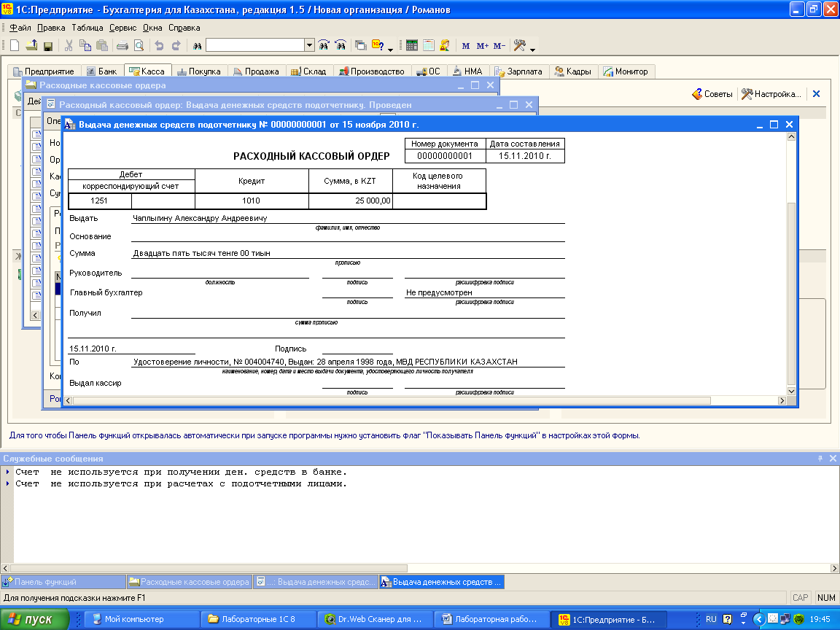This screenshot has width=840, height=630.
Task: Switch to the Монитор tab
Action: [626, 71]
